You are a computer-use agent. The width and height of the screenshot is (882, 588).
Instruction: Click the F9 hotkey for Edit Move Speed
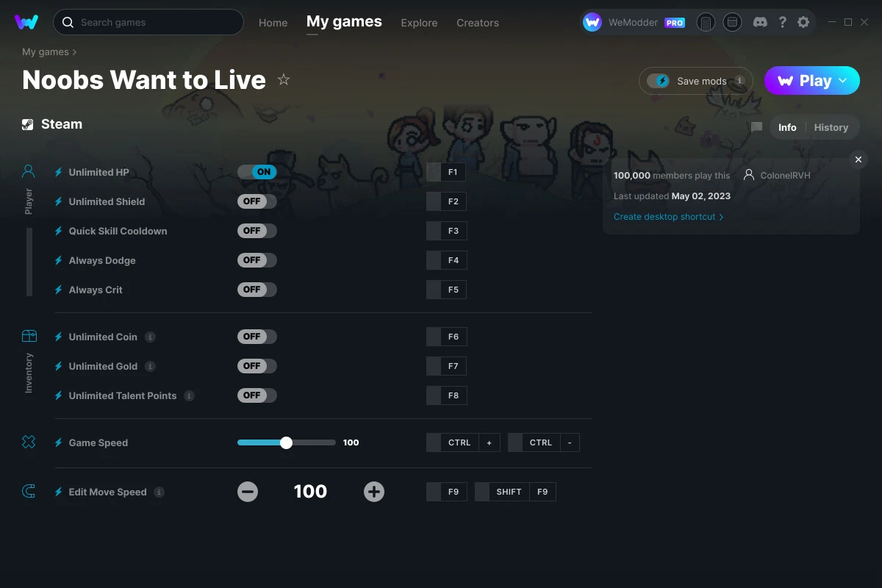[x=446, y=492]
